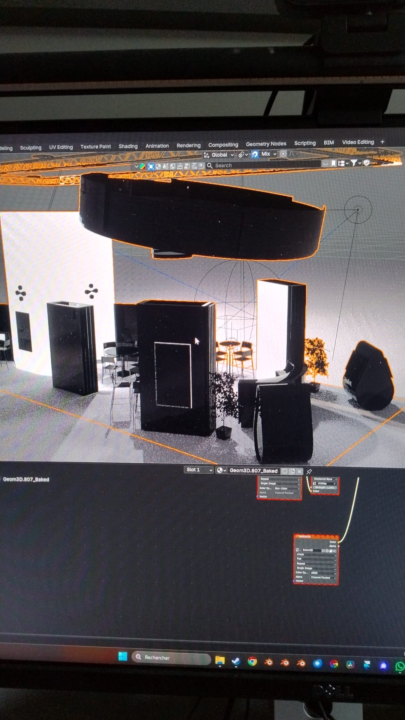Open the sRGB color space dropdown
This screenshot has width=405, height=720.
coord(323,573)
